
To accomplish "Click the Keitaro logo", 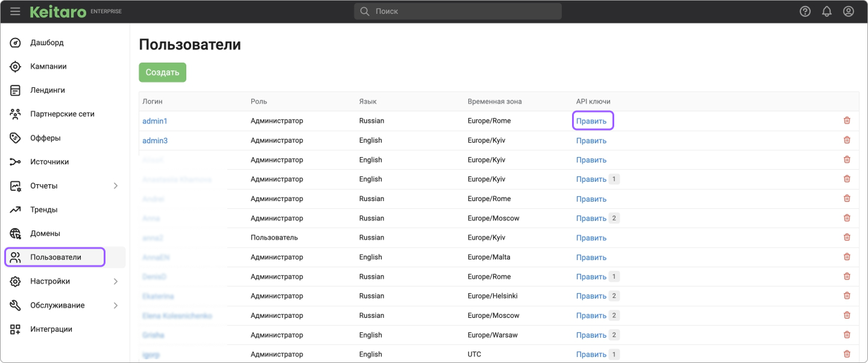I will 58,11.
